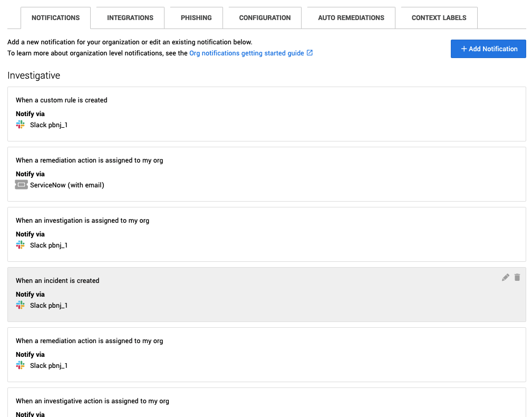Viewport: 532px width, 417px height.
Task: Edit the 'When an incident is created' notification
Action: tap(505, 277)
